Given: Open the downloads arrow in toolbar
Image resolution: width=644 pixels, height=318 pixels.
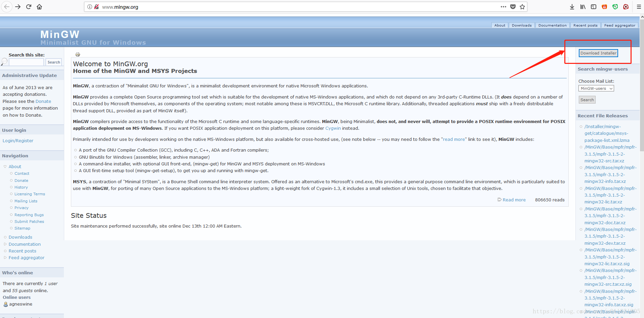Looking at the screenshot, I should [x=572, y=7].
